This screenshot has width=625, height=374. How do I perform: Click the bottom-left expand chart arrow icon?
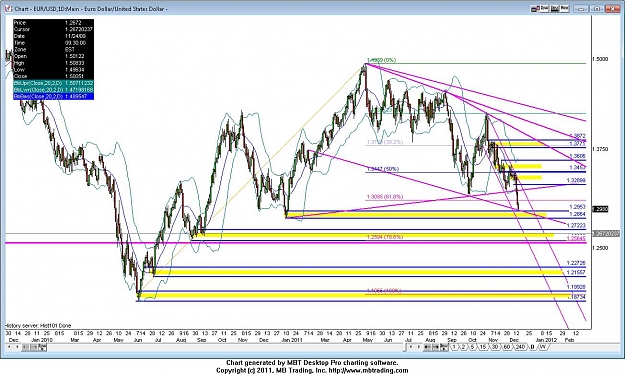pyautogui.click(x=33, y=346)
